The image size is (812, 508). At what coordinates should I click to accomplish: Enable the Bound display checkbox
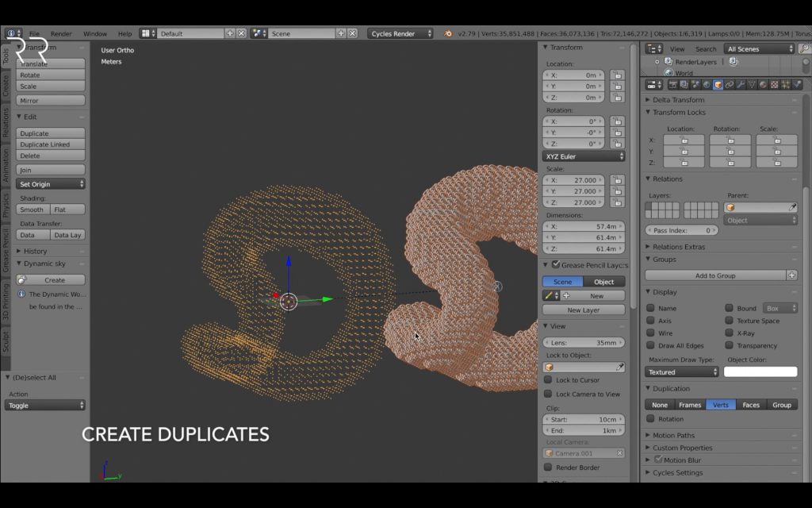coord(730,308)
